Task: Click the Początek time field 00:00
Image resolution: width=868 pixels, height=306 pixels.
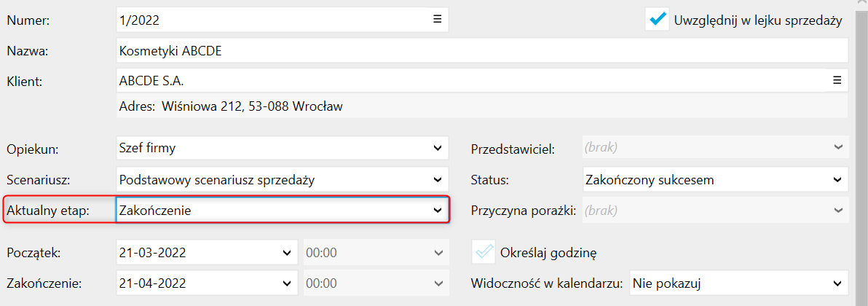Action: point(364,253)
